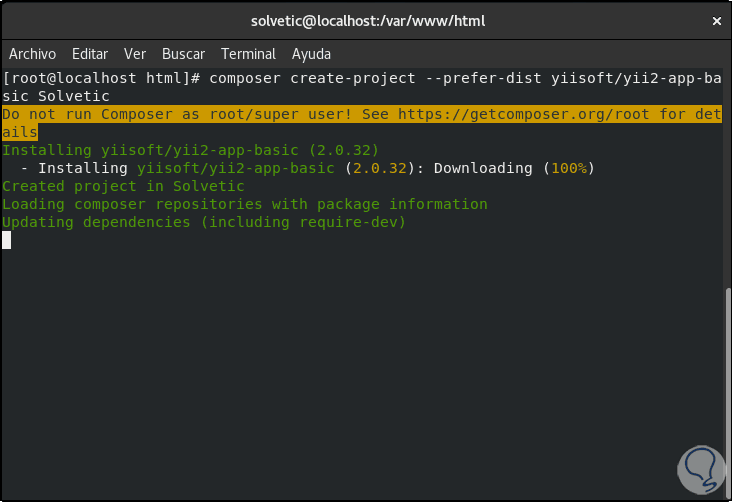Image resolution: width=733 pixels, height=502 pixels.
Task: Click the 'Updating dependencies' output line
Action: [204, 222]
